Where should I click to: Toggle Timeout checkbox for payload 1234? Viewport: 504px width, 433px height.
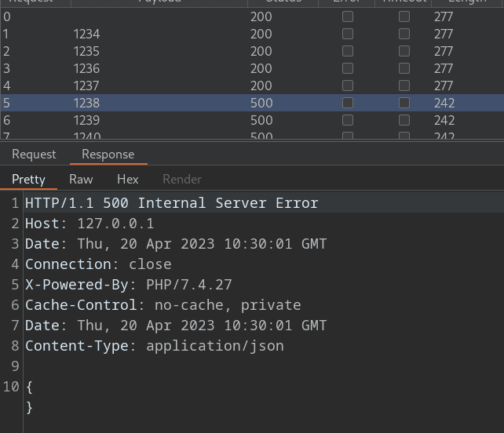coord(404,34)
